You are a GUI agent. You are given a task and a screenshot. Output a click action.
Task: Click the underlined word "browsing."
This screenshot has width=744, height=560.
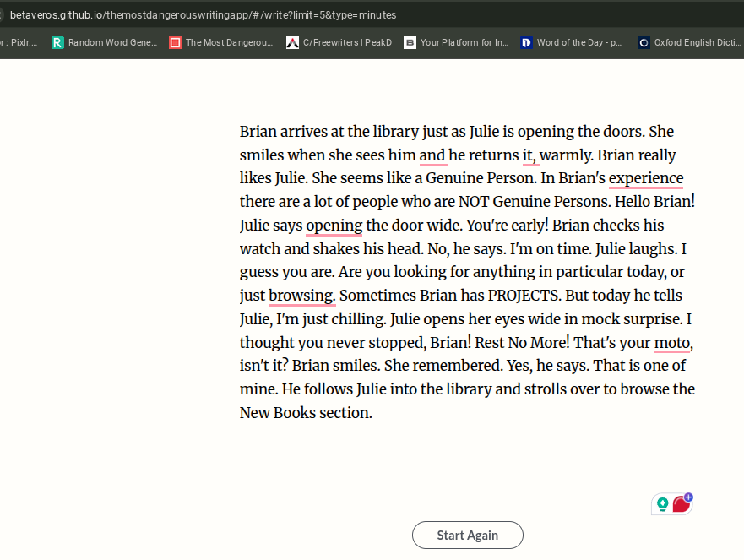point(301,296)
